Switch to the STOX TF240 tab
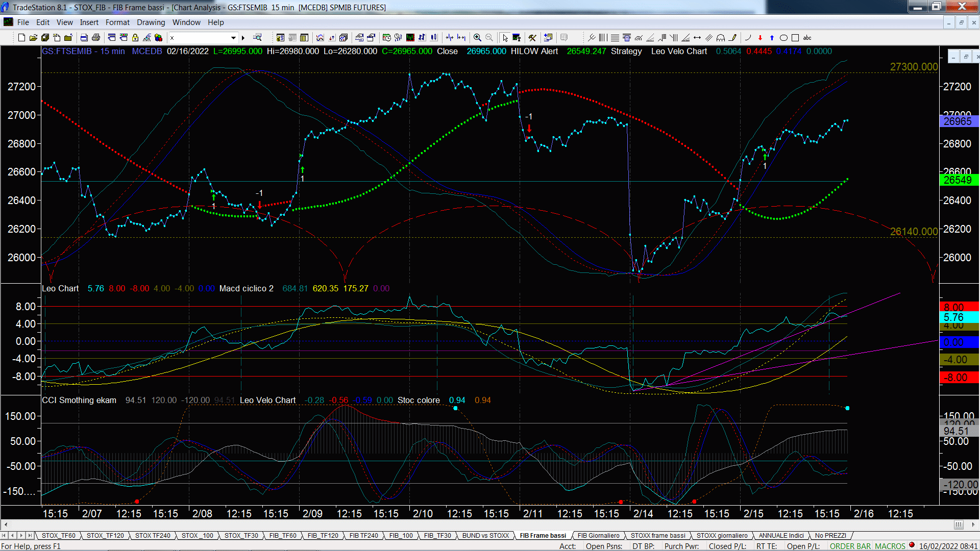Image resolution: width=980 pixels, height=551 pixels. [x=153, y=536]
